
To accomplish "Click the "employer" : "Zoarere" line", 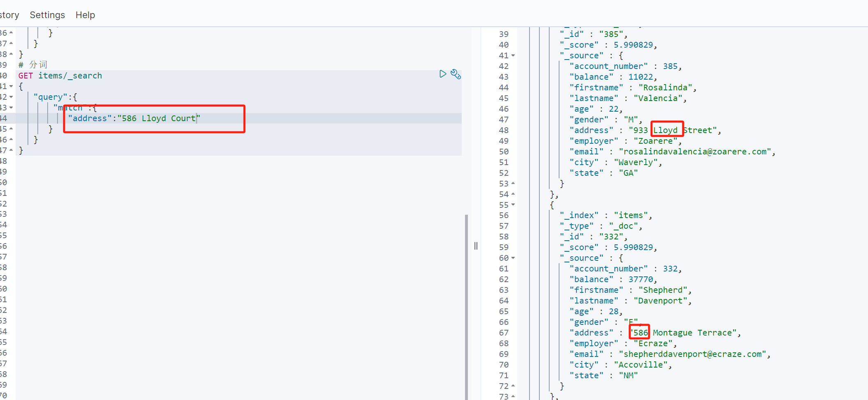I will (626, 141).
